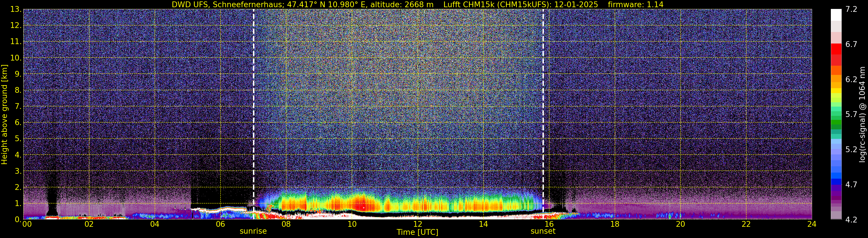Click the '12' tick label on the time axis
Viewport: 868px width, 238px height.
coord(417,224)
